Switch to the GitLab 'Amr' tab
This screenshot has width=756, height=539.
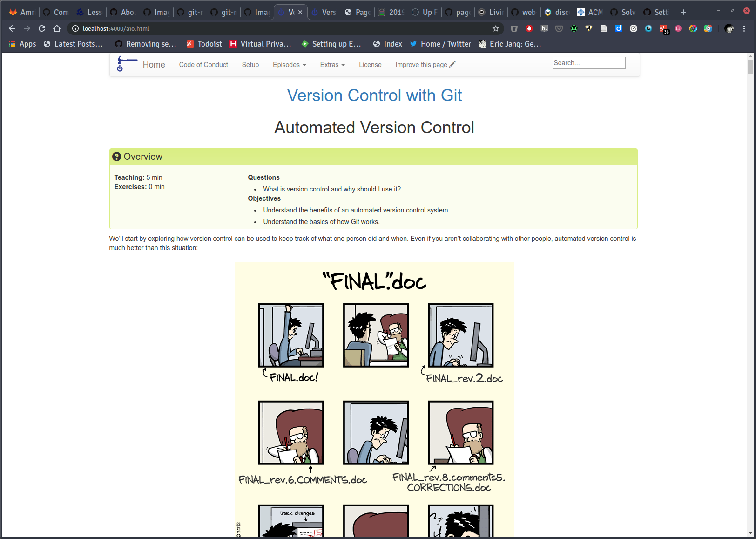(22, 12)
